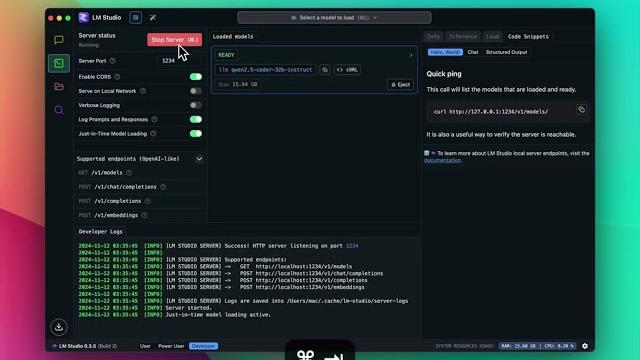Show help for Serve on Local Network
This screenshot has width=640, height=360.
click(x=143, y=91)
